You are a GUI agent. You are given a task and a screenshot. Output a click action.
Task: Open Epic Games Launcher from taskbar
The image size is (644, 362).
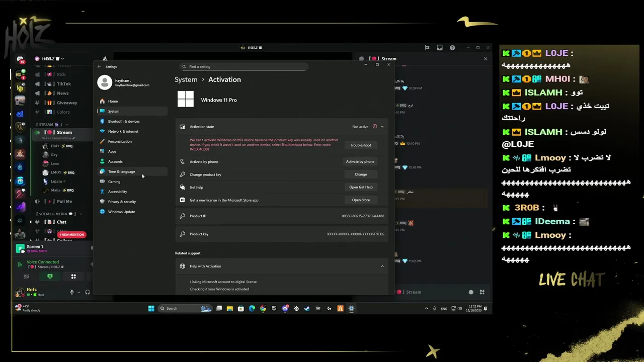pyautogui.click(x=274, y=308)
